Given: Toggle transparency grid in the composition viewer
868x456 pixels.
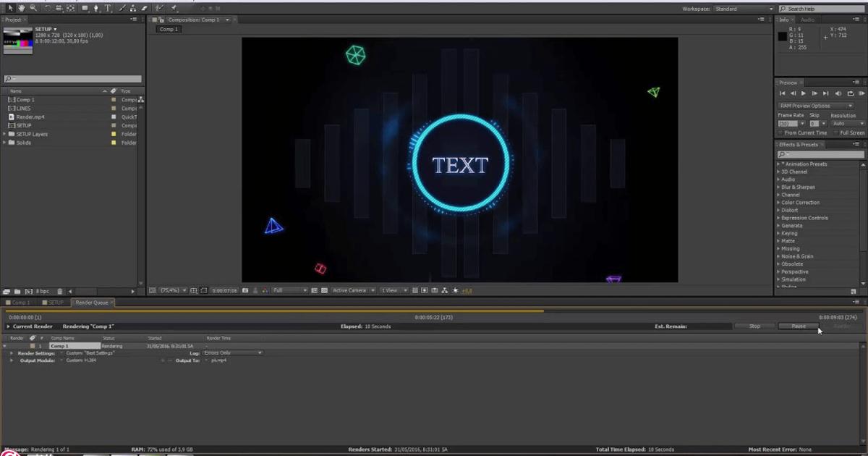Looking at the screenshot, I should 324,290.
